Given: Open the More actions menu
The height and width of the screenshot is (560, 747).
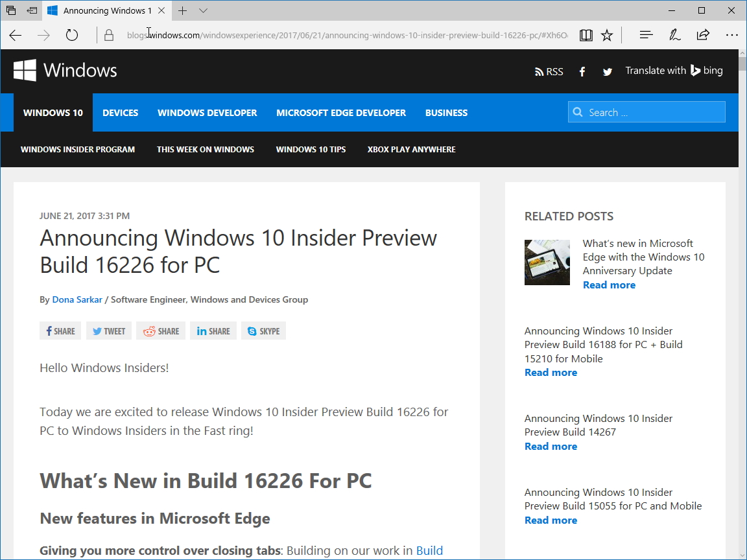Looking at the screenshot, I should [x=732, y=35].
